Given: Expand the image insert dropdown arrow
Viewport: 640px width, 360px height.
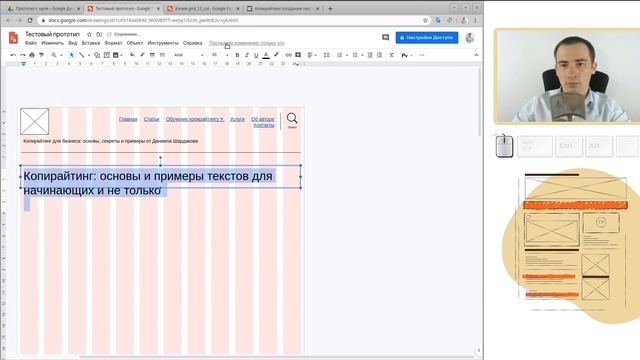Looking at the screenshot, I should pos(122,55).
